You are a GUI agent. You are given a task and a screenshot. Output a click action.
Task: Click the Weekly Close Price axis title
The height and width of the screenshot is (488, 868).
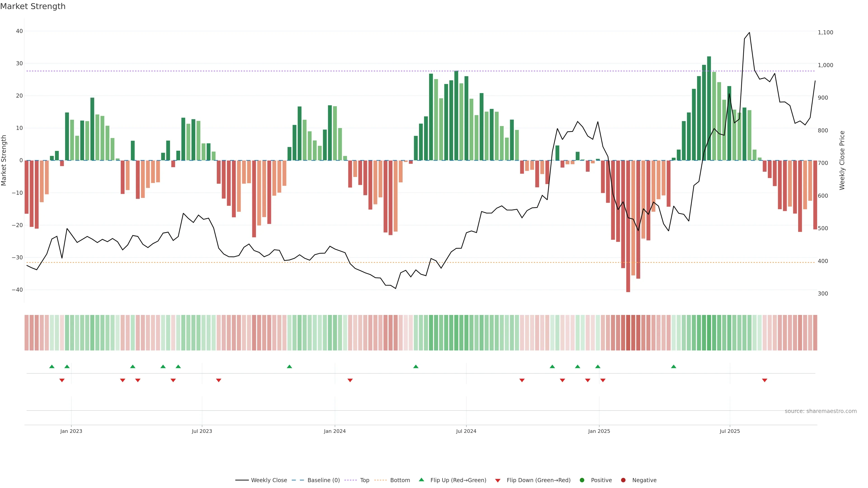click(842, 160)
